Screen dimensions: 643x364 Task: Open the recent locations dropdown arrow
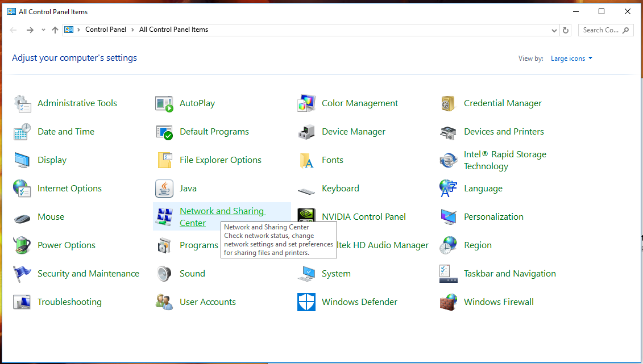43,30
